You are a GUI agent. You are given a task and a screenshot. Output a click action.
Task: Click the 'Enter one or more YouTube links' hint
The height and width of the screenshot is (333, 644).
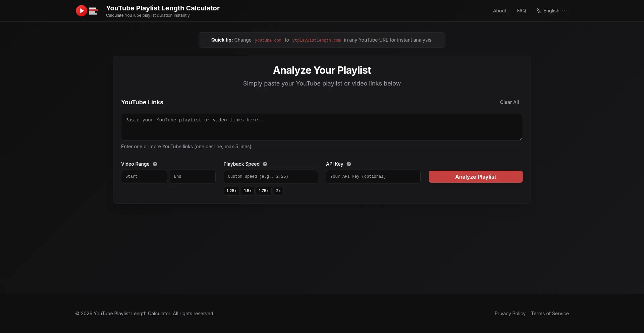186,147
